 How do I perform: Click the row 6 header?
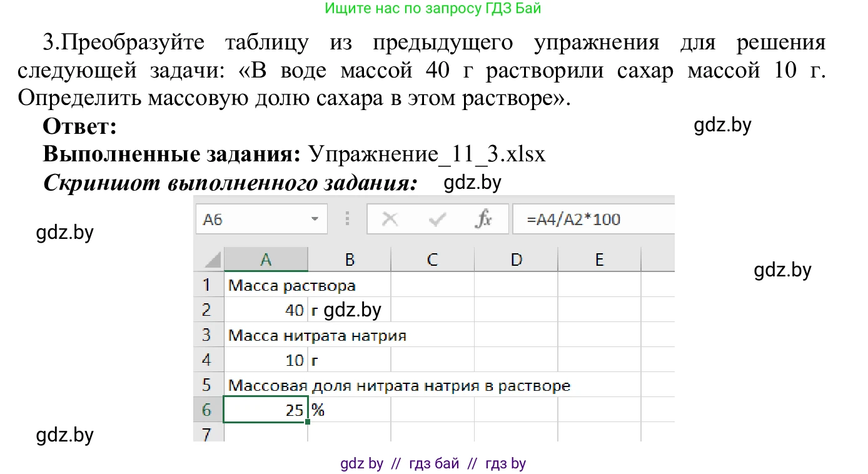[208, 410]
